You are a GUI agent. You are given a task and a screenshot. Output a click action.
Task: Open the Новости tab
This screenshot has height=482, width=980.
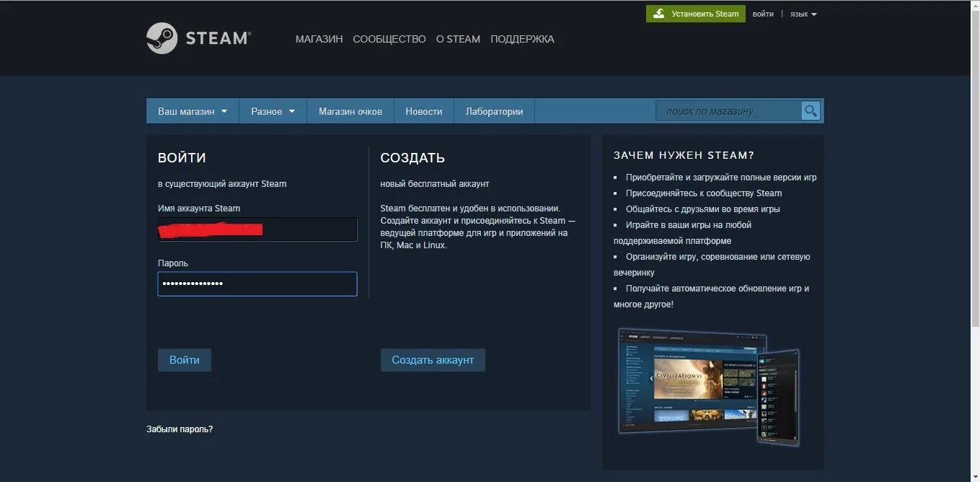[x=424, y=111]
